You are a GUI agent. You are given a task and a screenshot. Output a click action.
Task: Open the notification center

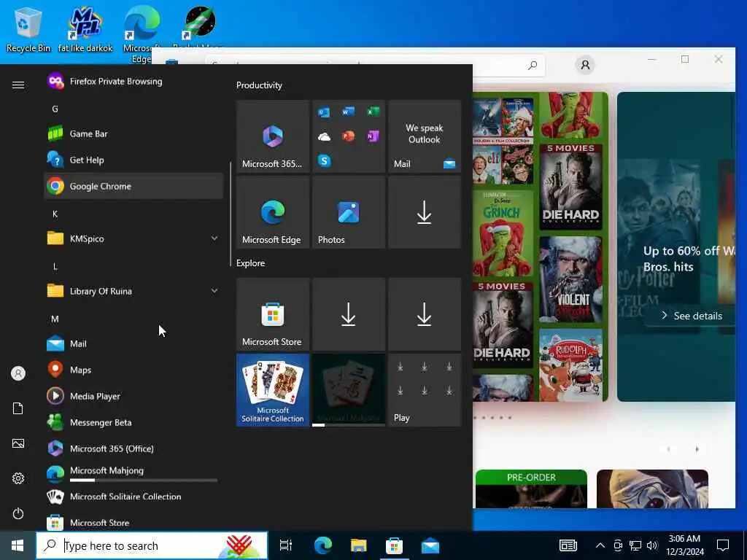(723, 545)
